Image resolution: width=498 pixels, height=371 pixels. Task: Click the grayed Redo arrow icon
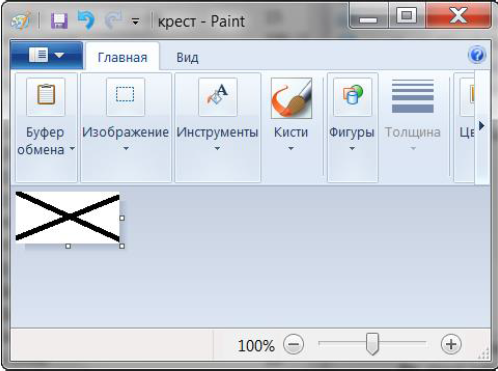[x=112, y=21]
